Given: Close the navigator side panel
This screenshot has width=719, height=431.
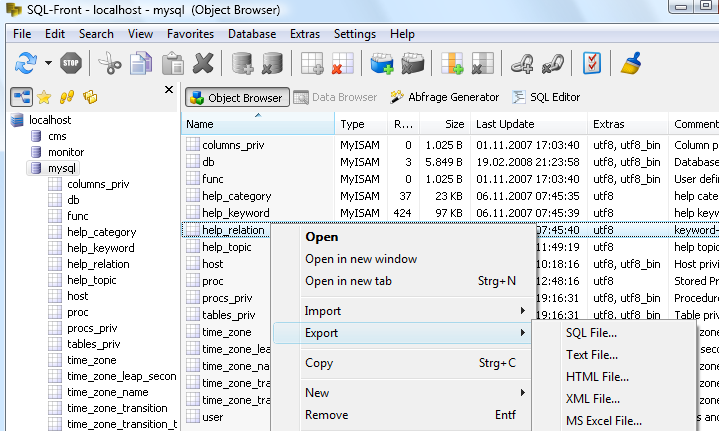Looking at the screenshot, I should pos(169,89).
